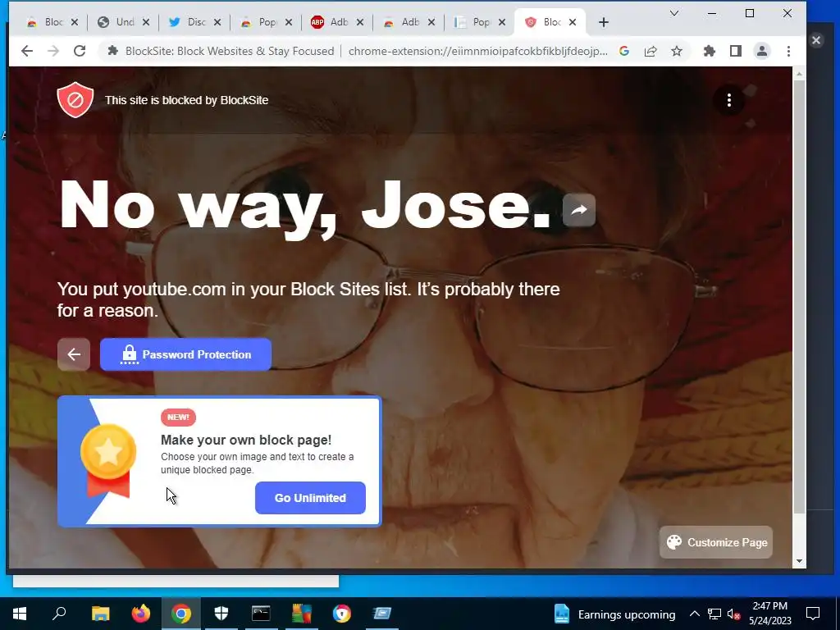Click the BlockSite red shield logo
Viewport: 840px width, 630px height.
[x=75, y=99]
